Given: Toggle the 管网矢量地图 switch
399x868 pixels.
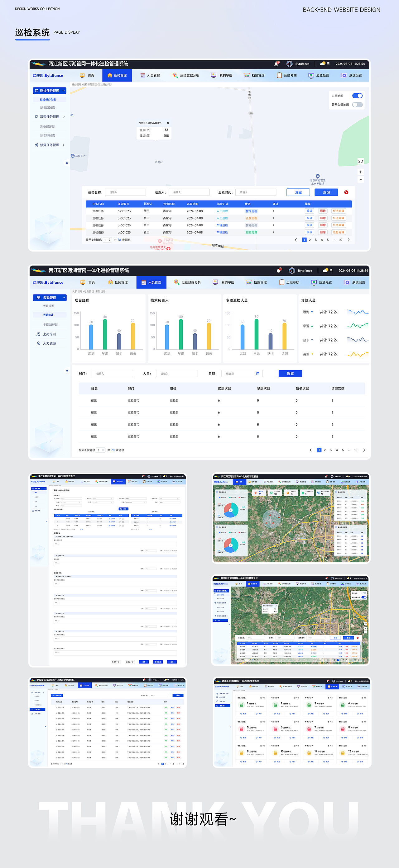Looking at the screenshot, I should tap(357, 105).
